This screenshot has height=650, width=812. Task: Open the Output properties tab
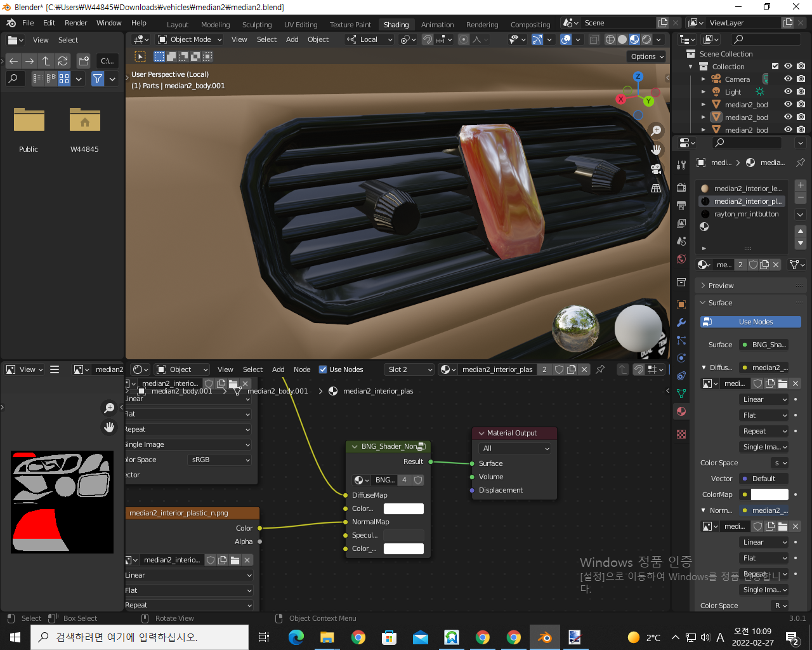(x=681, y=206)
